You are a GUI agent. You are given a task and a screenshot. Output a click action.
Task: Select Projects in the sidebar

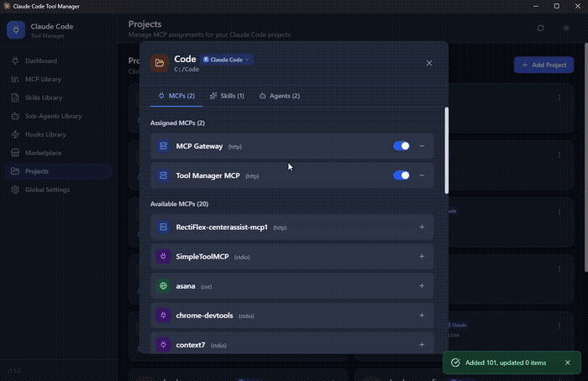tap(58, 171)
